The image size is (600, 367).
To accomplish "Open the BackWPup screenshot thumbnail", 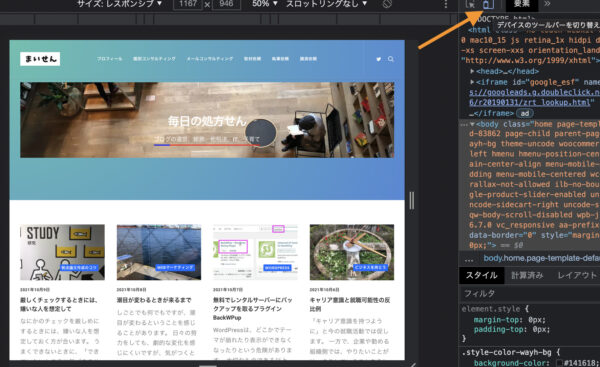I will [x=255, y=252].
